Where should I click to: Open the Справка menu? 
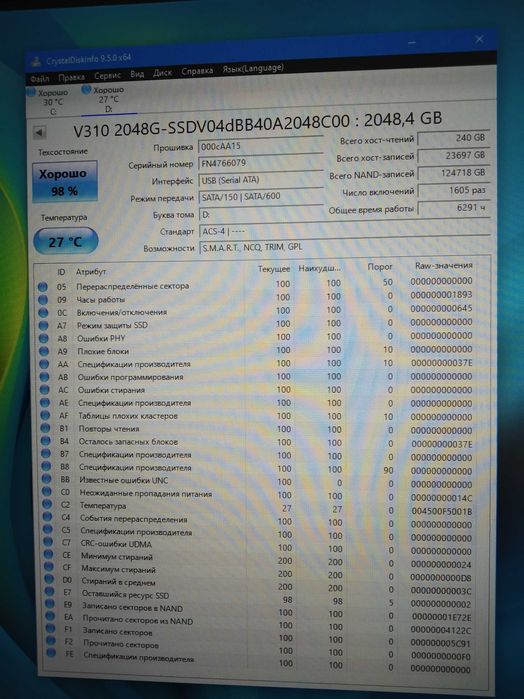click(x=197, y=71)
